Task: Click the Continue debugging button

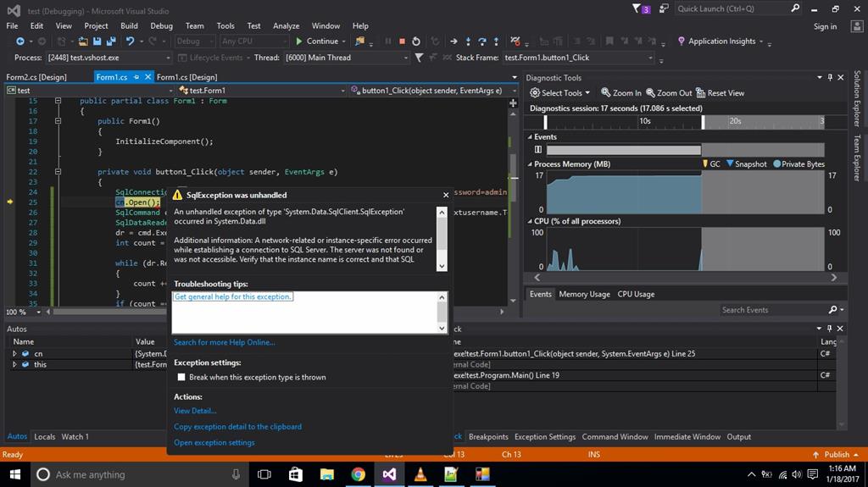Action: [317, 42]
